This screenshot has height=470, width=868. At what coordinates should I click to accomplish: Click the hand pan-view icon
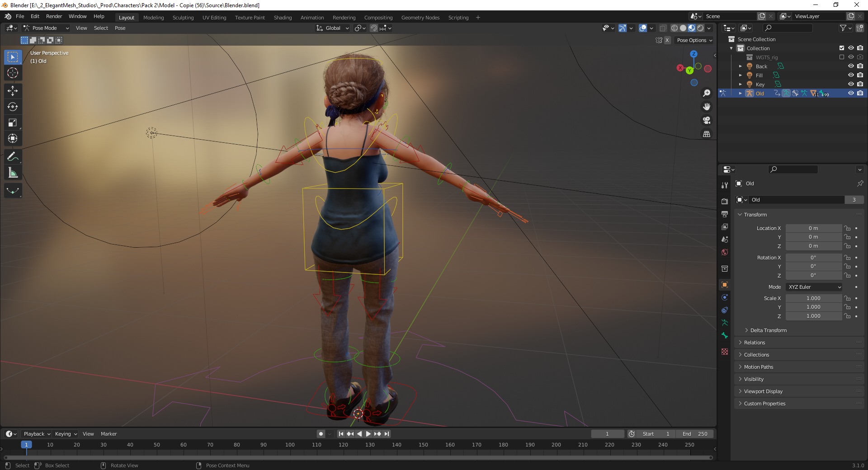[707, 107]
